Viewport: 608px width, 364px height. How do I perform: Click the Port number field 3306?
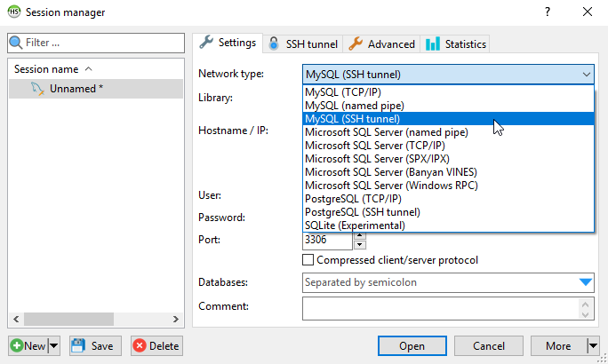click(x=327, y=240)
